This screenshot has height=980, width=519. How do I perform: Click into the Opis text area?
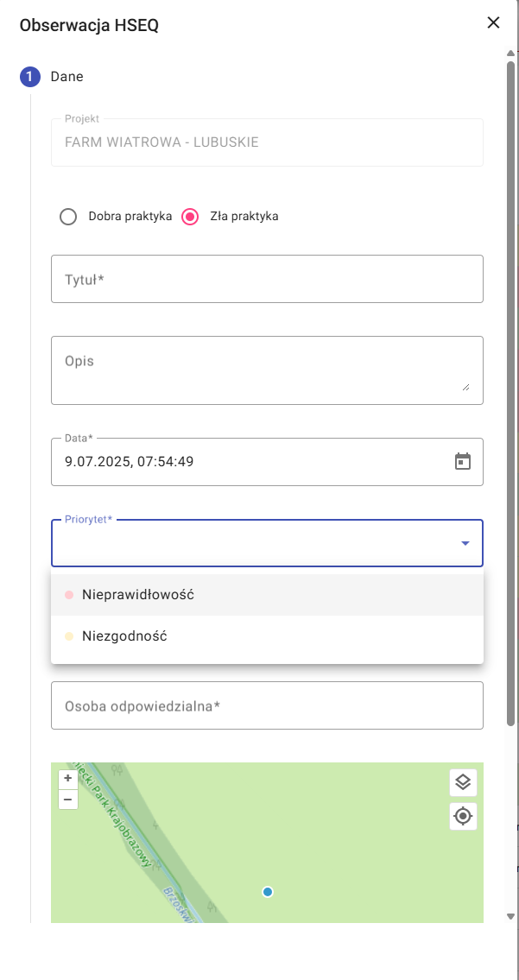(x=267, y=370)
